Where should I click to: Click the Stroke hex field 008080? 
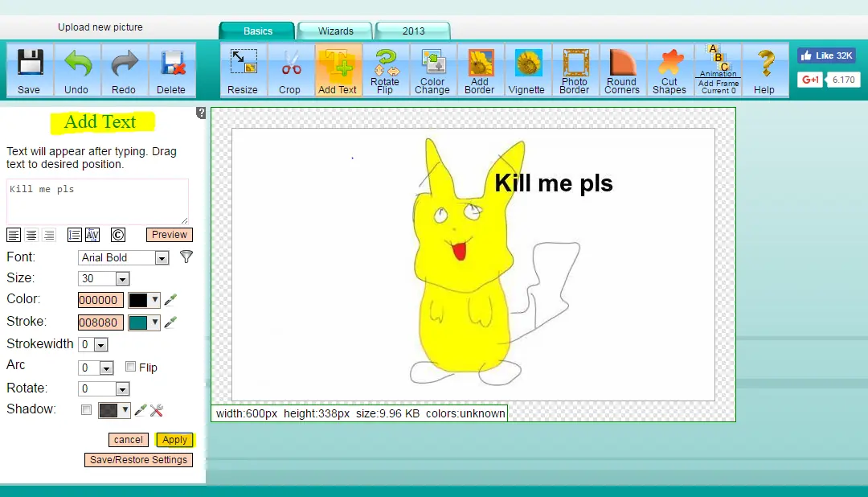pos(100,322)
